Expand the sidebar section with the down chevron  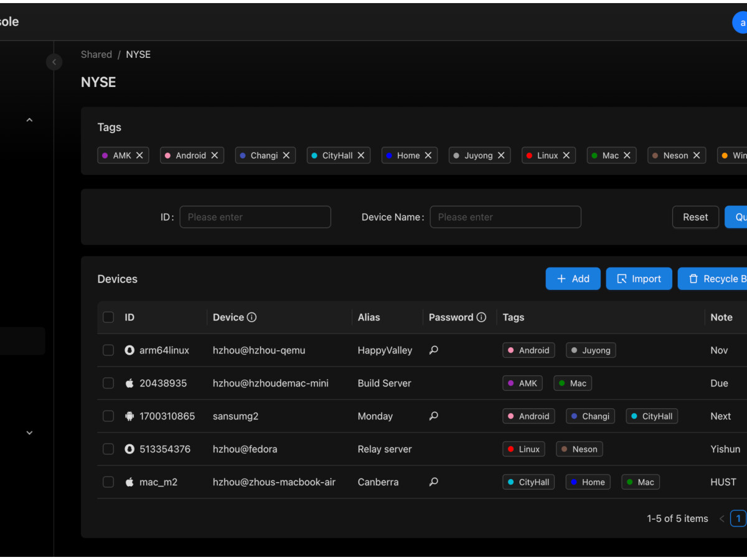29,433
